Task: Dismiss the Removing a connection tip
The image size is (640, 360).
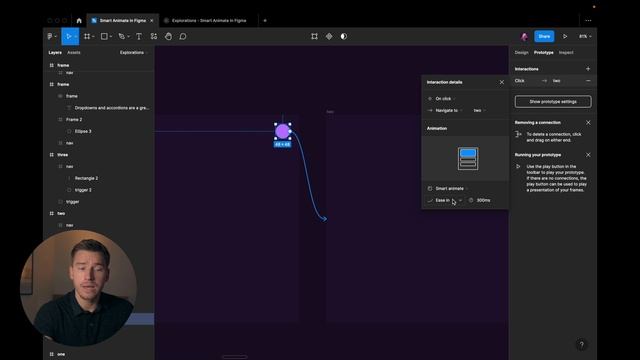Action: tap(588, 122)
